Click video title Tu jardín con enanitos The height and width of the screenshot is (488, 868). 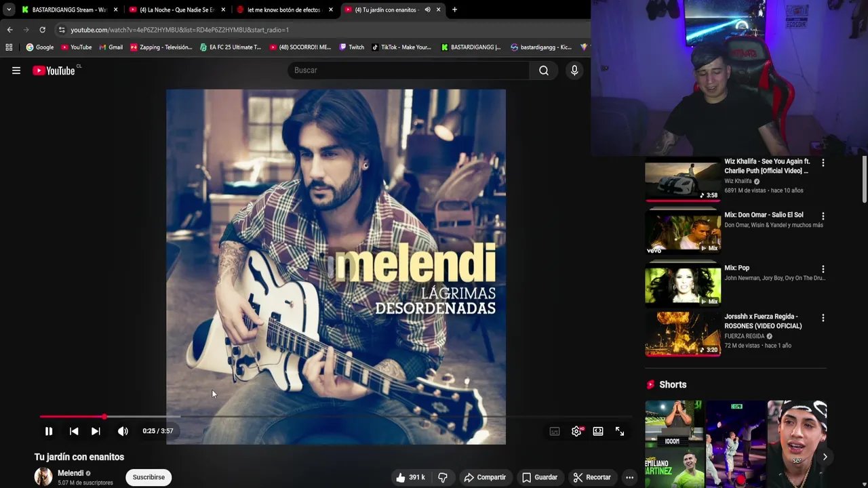[79, 457]
